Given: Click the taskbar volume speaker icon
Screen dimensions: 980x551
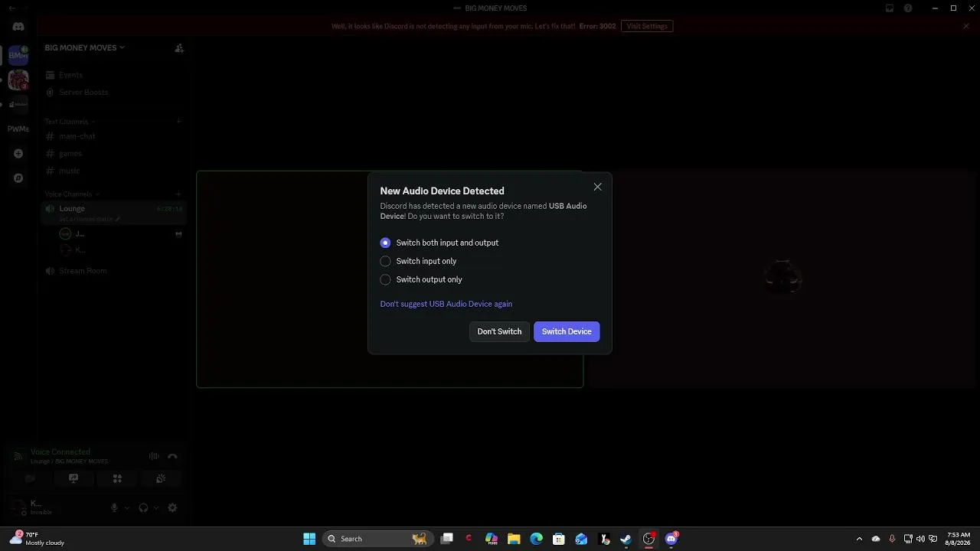Looking at the screenshot, I should [x=920, y=539].
